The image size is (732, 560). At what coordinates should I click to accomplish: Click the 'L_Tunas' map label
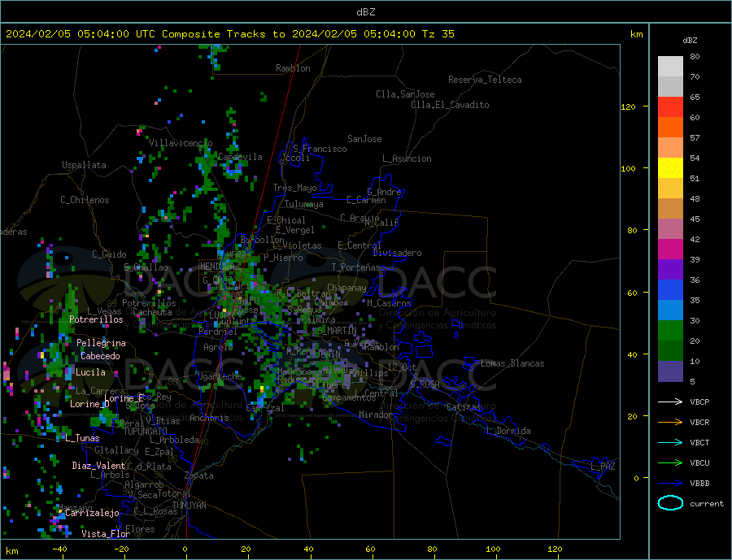pos(82,438)
